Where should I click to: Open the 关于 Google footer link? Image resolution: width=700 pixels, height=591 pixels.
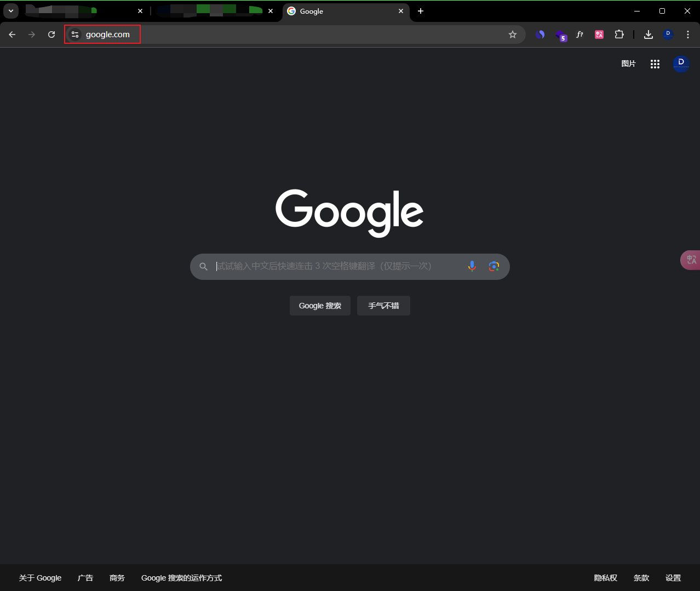coord(40,578)
